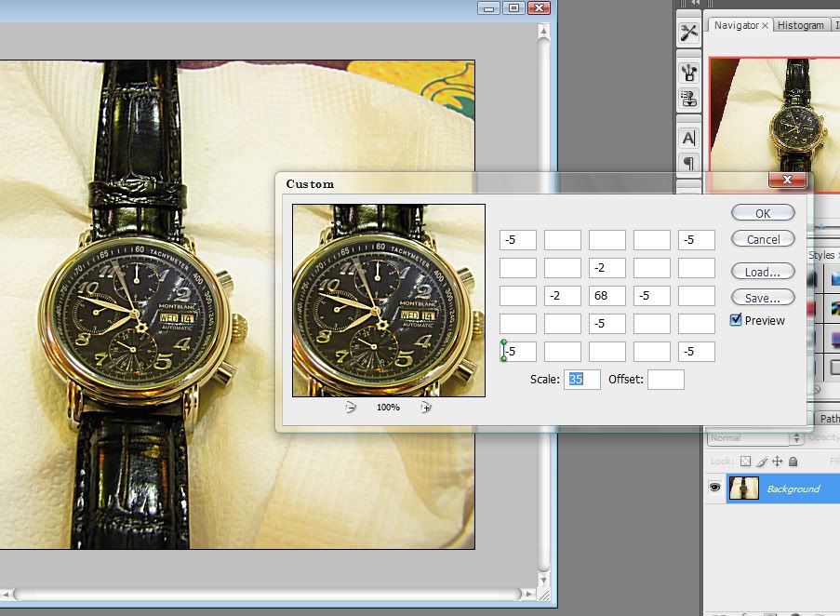Expand the collapsed panel dock double-arrow
The width and height of the screenshot is (840, 616).
(x=695, y=3)
